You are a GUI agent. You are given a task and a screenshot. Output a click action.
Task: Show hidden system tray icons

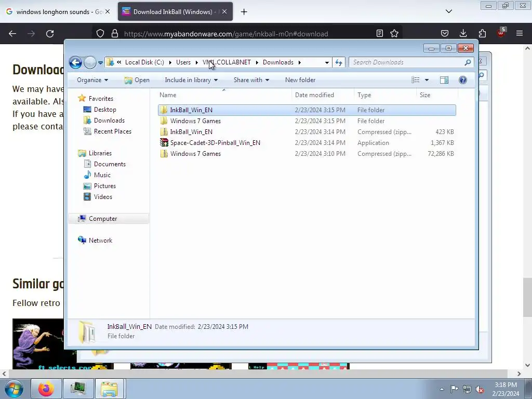click(x=442, y=389)
